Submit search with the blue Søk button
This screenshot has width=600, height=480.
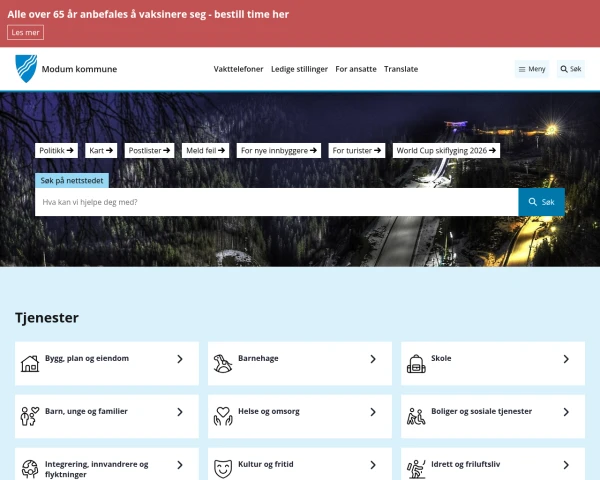pyautogui.click(x=541, y=202)
